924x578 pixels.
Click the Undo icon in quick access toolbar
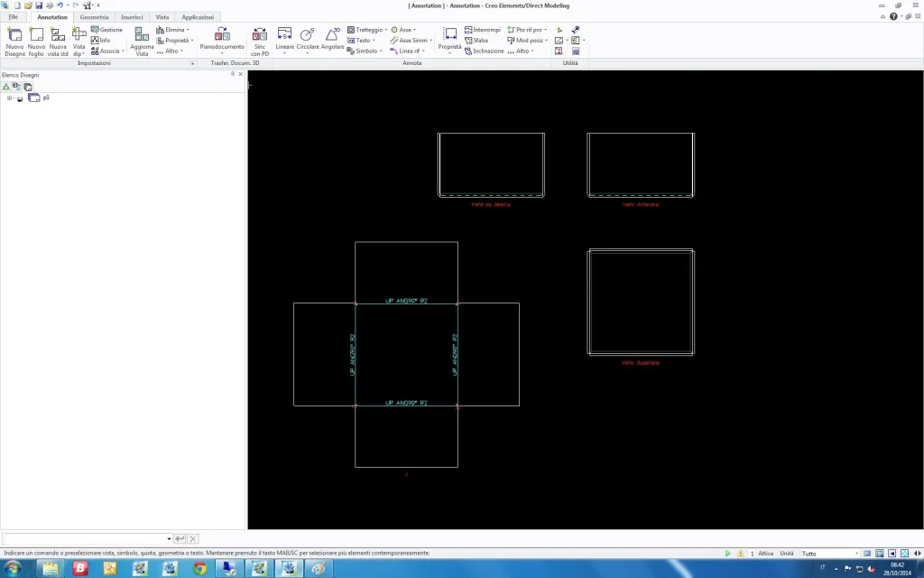click(60, 5)
